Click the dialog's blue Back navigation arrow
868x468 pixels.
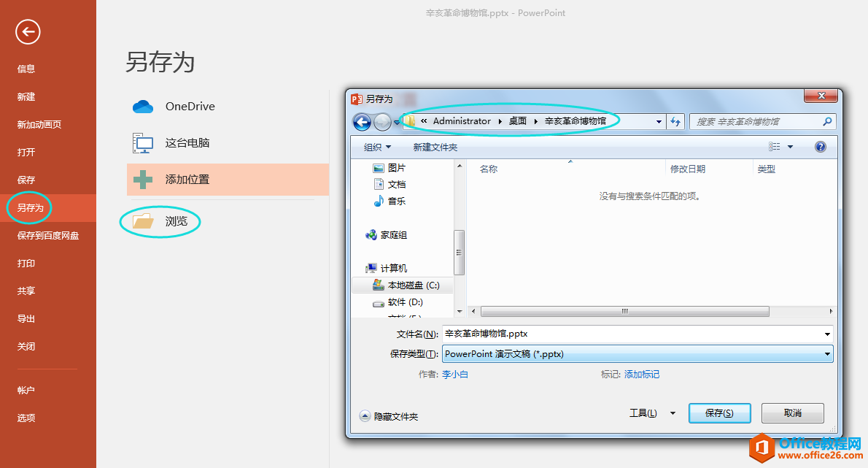coord(362,122)
